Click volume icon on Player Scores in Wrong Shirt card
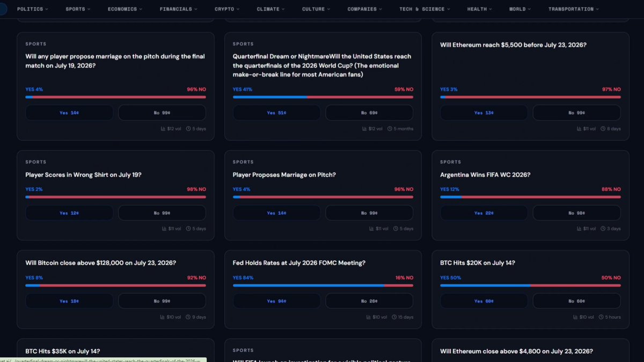The image size is (644, 362). point(164,229)
